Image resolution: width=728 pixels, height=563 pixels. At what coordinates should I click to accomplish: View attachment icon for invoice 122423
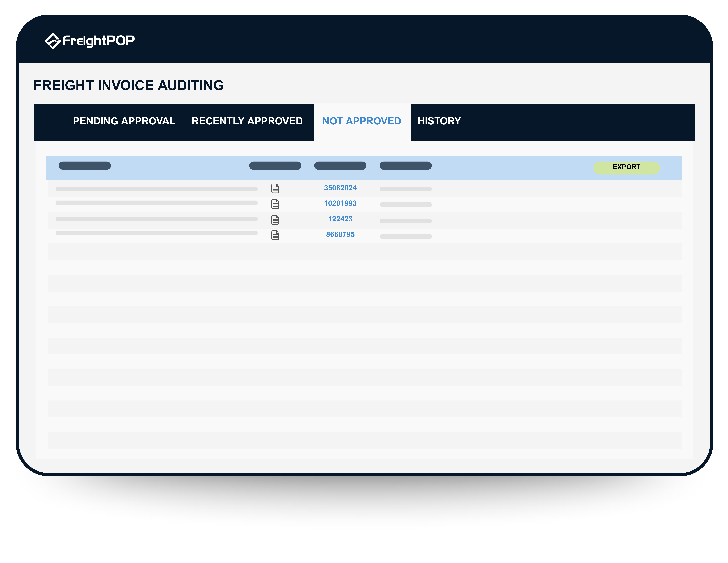[x=275, y=219]
